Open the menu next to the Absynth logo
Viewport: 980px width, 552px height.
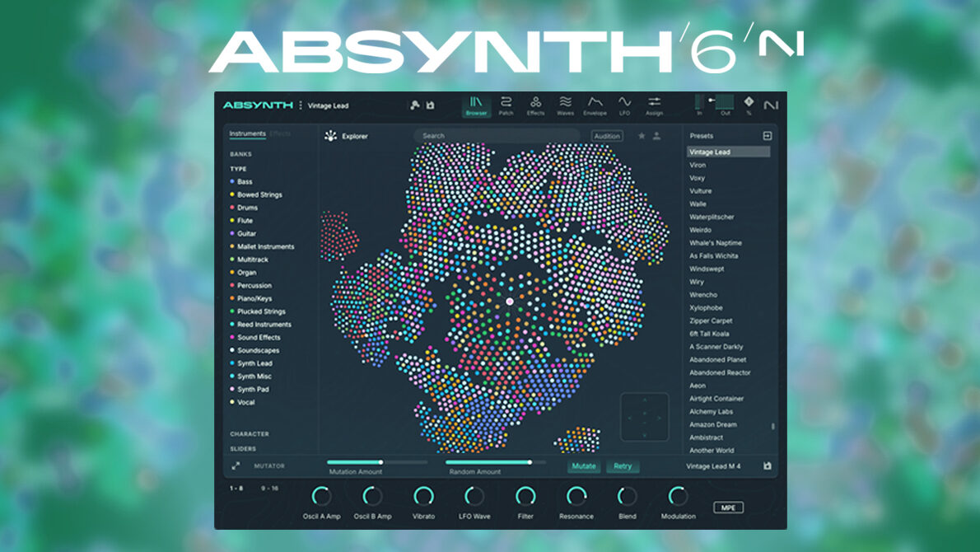(301, 105)
